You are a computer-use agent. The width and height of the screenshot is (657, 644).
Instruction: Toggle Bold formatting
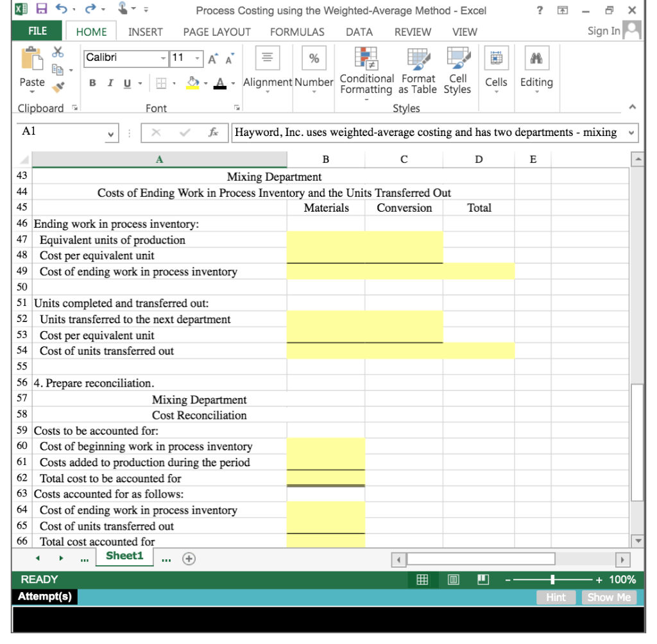pos(92,83)
